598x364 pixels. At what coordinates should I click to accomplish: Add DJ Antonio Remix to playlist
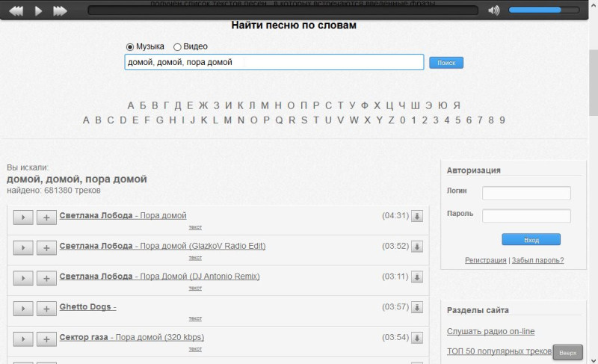[x=46, y=278]
